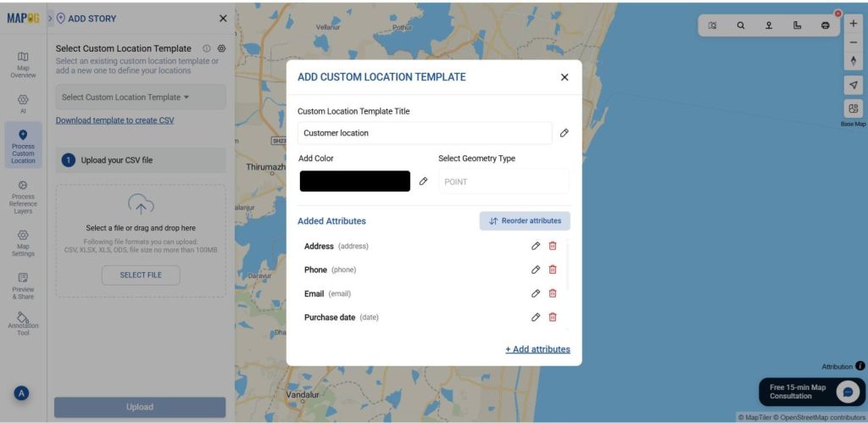The width and height of the screenshot is (868, 423).
Task: Reset map north with compass icon
Action: click(x=853, y=61)
